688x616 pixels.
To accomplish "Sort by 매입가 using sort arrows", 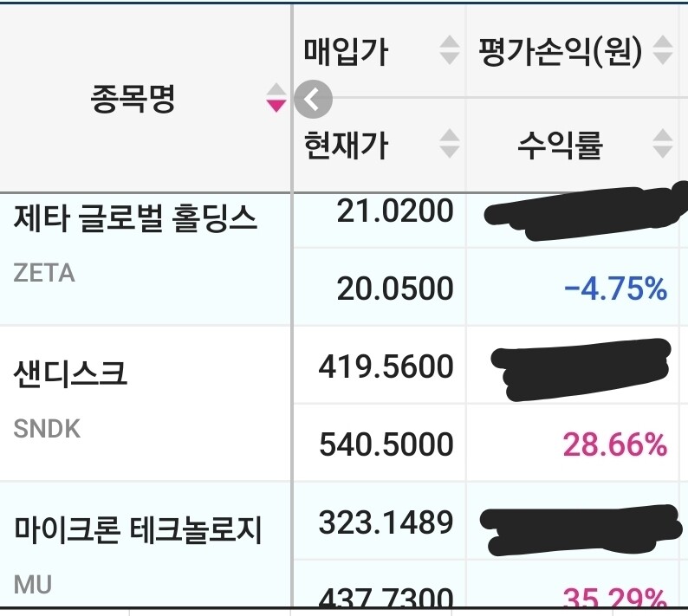I will (449, 51).
